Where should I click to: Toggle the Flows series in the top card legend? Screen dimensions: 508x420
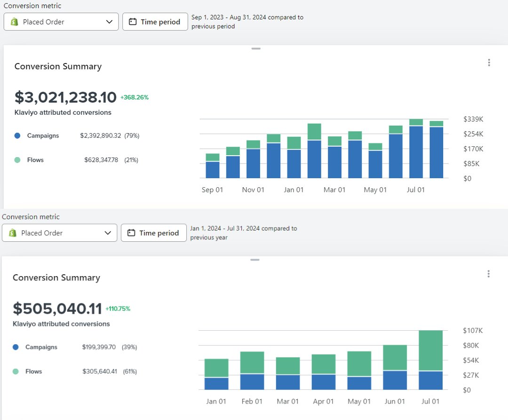pyautogui.click(x=34, y=159)
